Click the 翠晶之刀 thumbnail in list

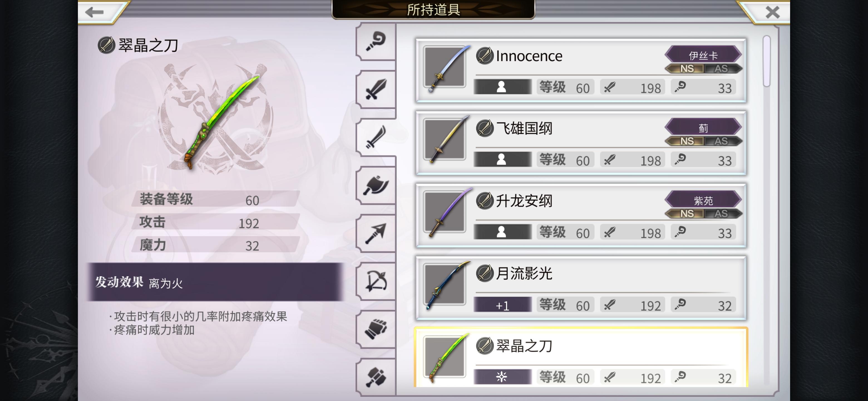pyautogui.click(x=445, y=358)
